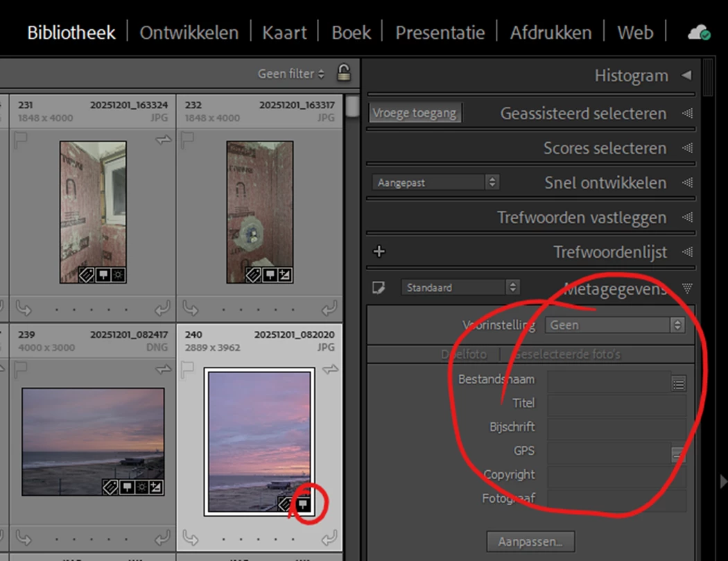The width and height of the screenshot is (728, 561).
Task: Click the signpost-shaped badge on photo 231
Action: (x=103, y=275)
